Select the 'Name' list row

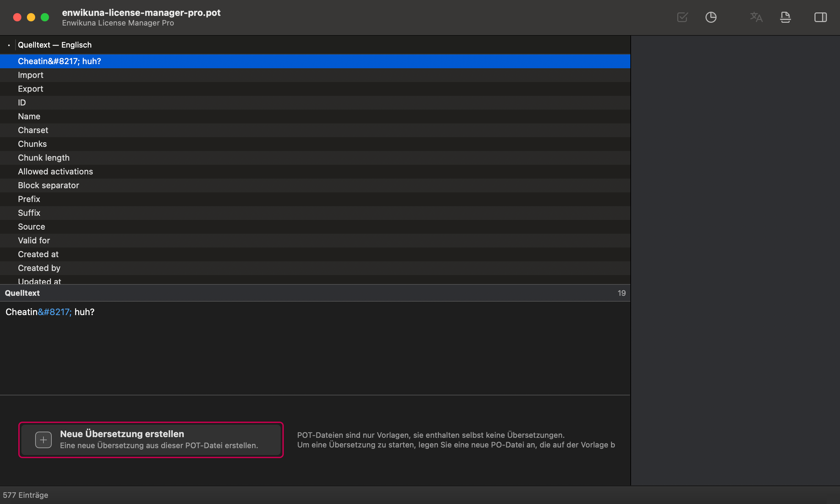[x=315, y=117]
